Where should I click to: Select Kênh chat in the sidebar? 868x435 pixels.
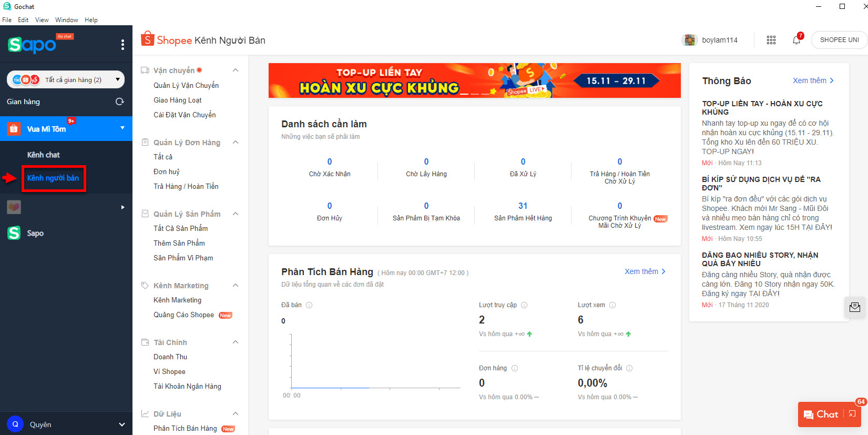(44, 155)
